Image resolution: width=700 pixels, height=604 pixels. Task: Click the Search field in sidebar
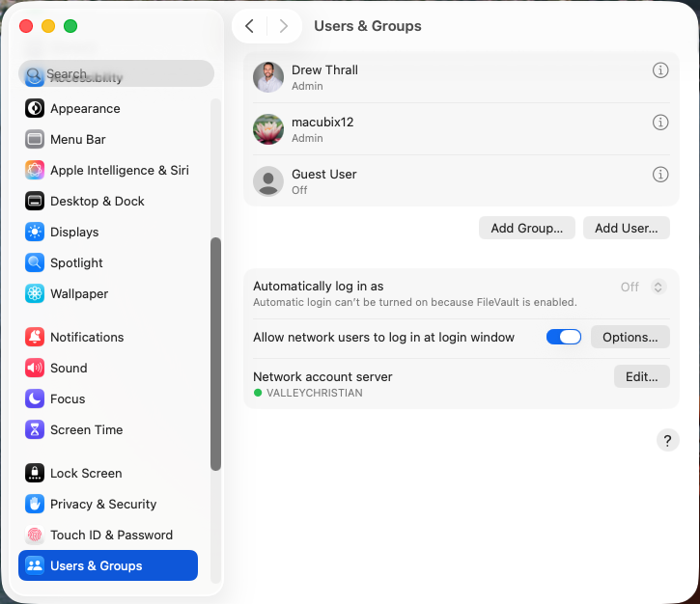click(116, 74)
